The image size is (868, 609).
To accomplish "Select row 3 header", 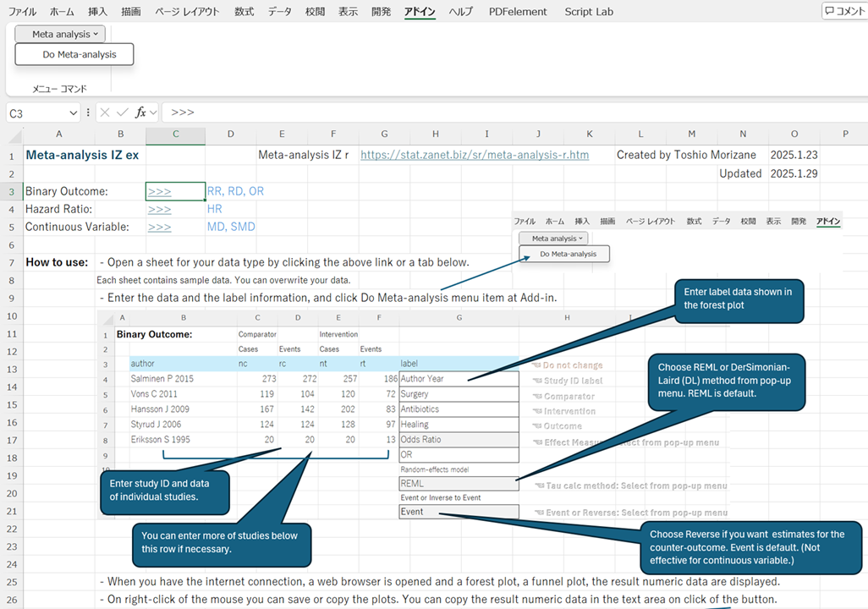I will click(12, 191).
